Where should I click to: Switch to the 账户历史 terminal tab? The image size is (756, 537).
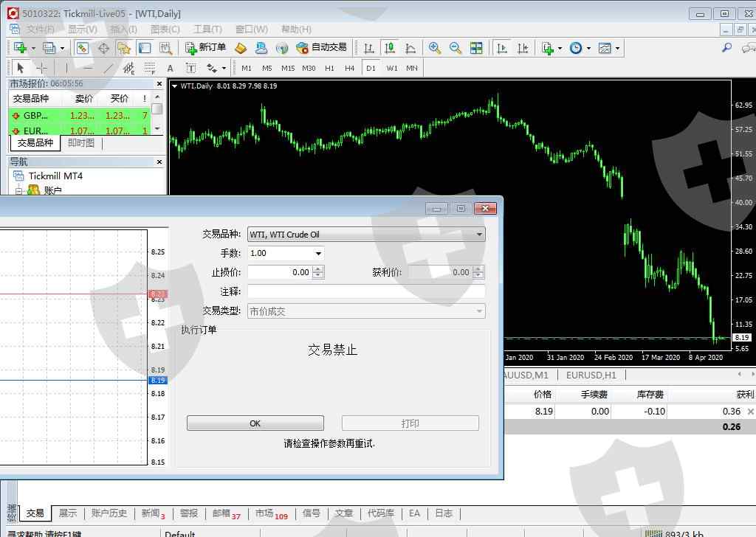[109, 513]
